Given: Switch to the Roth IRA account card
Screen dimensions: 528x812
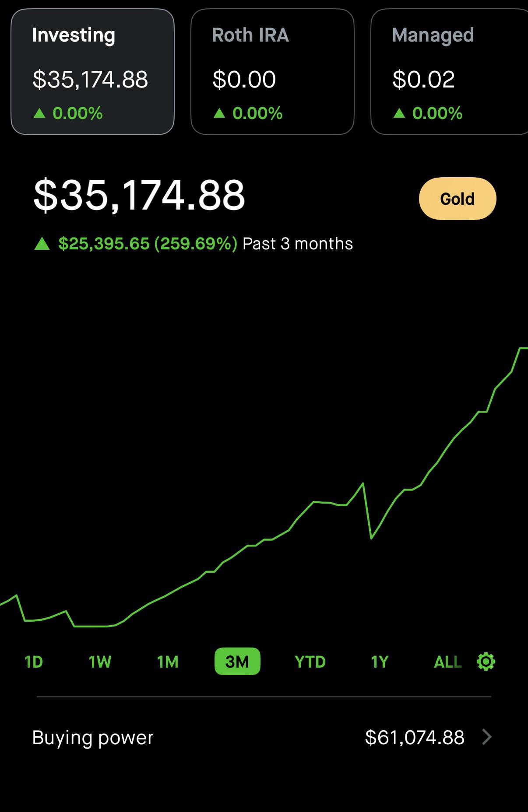Looking at the screenshot, I should (x=272, y=72).
